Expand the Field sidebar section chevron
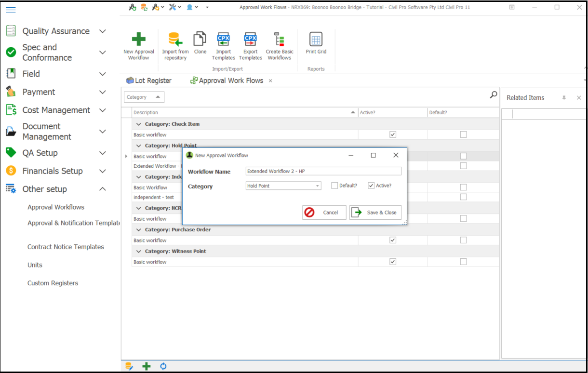Image resolution: width=588 pixels, height=373 pixels. pos(102,74)
